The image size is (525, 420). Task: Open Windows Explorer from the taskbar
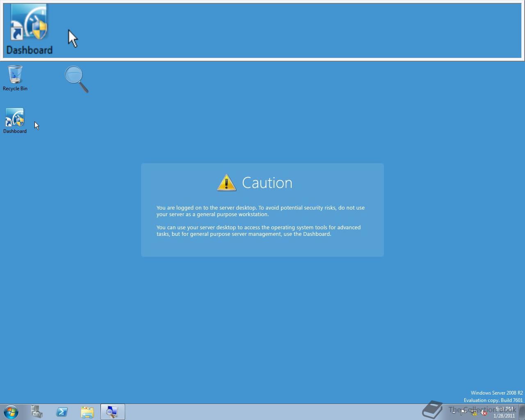pyautogui.click(x=87, y=412)
